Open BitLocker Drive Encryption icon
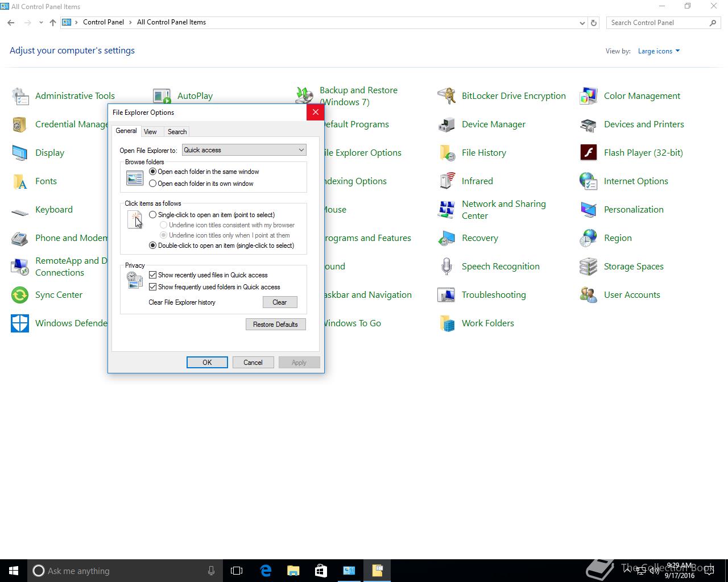728x582 pixels. (x=446, y=96)
